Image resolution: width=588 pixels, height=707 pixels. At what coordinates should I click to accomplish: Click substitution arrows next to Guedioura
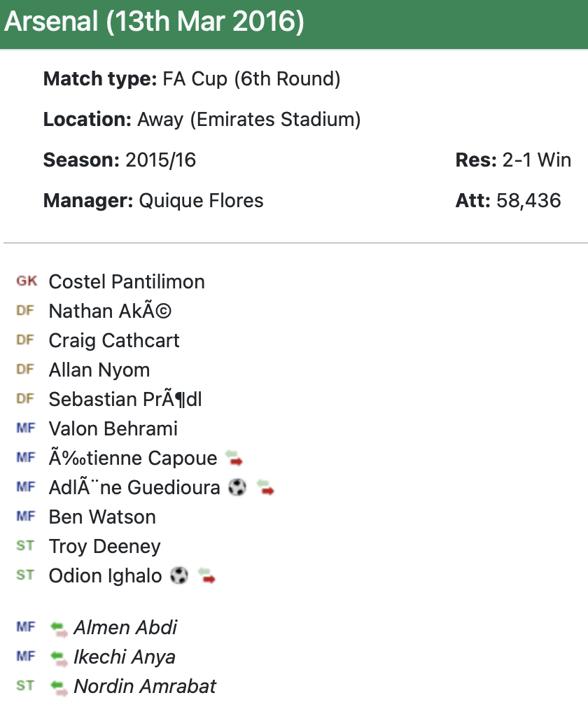click(x=266, y=488)
